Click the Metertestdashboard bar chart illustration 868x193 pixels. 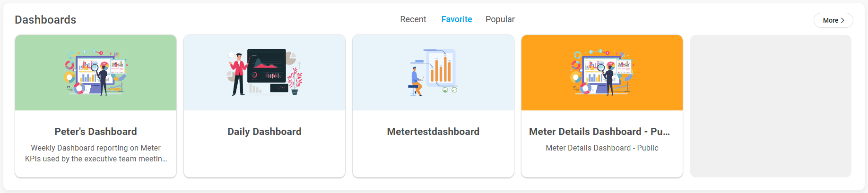[x=433, y=72]
